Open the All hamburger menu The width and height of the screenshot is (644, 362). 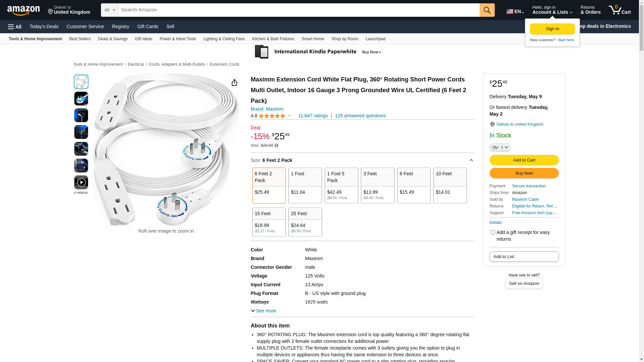(15, 27)
